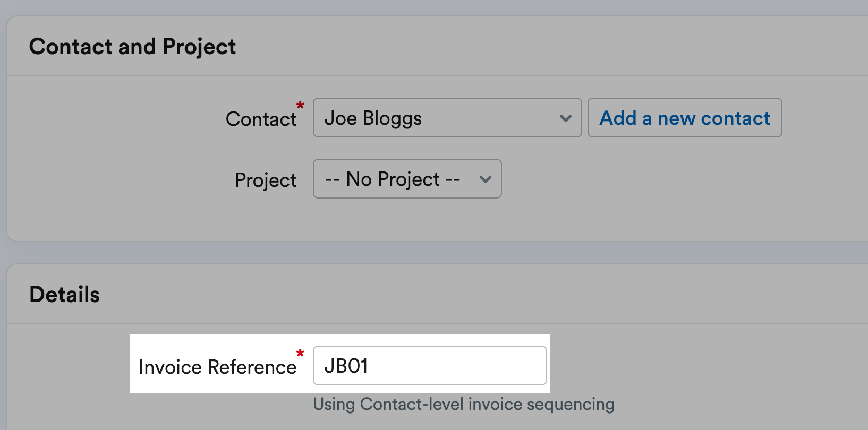Click inside the Invoice Reference field
This screenshot has width=868, height=430.
click(x=429, y=366)
